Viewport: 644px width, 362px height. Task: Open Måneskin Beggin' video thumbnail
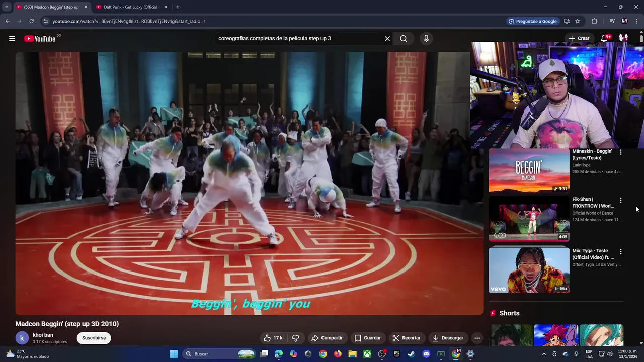click(529, 170)
